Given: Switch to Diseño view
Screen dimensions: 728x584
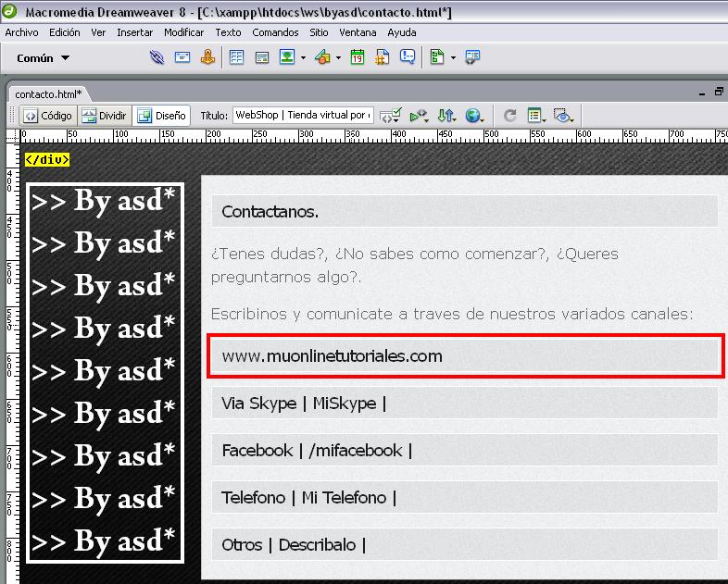Looking at the screenshot, I should [x=161, y=116].
